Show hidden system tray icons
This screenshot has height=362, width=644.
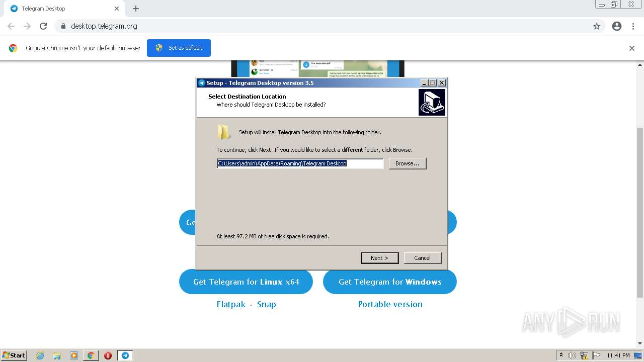click(x=561, y=355)
